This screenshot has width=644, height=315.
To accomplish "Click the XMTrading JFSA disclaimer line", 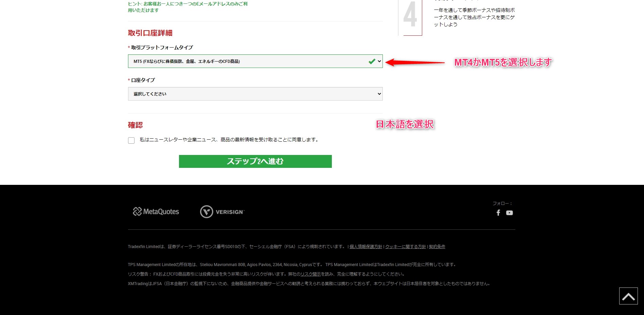I will [x=310, y=284].
